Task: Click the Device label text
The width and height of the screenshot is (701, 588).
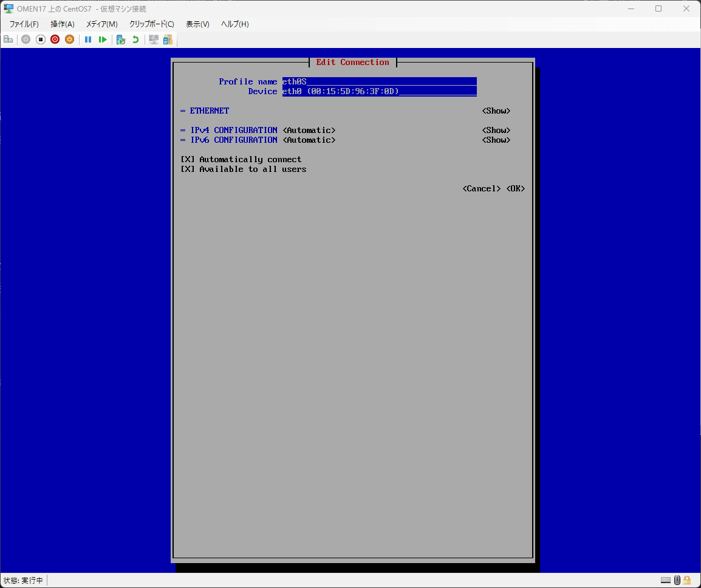Action: [263, 92]
